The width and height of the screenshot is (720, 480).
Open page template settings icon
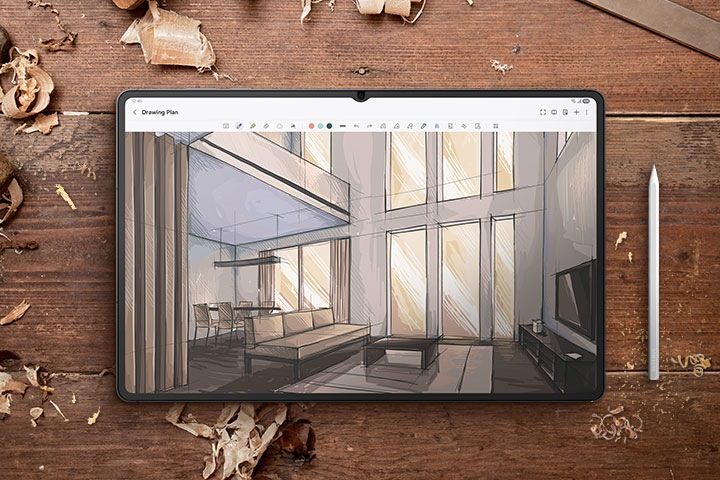click(x=565, y=112)
